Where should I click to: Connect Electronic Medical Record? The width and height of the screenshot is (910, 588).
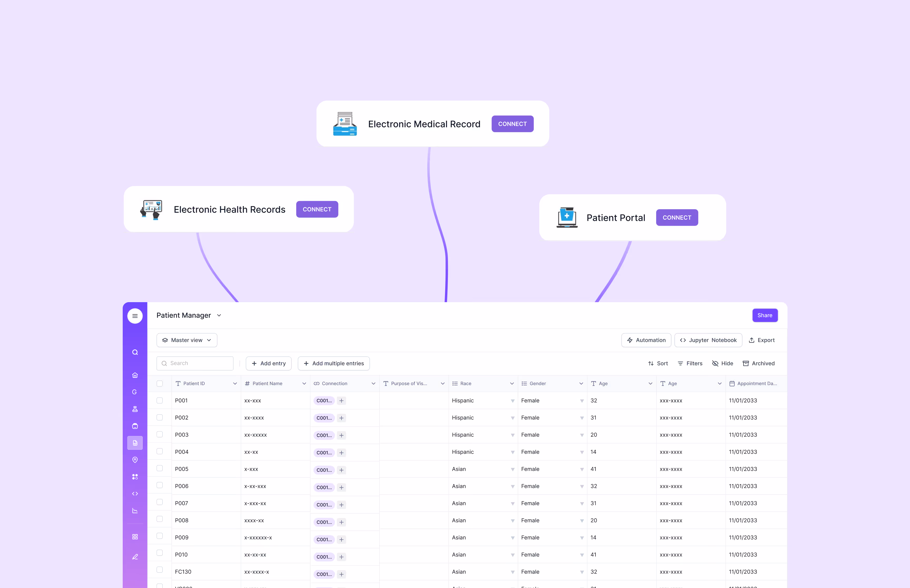[512, 124]
